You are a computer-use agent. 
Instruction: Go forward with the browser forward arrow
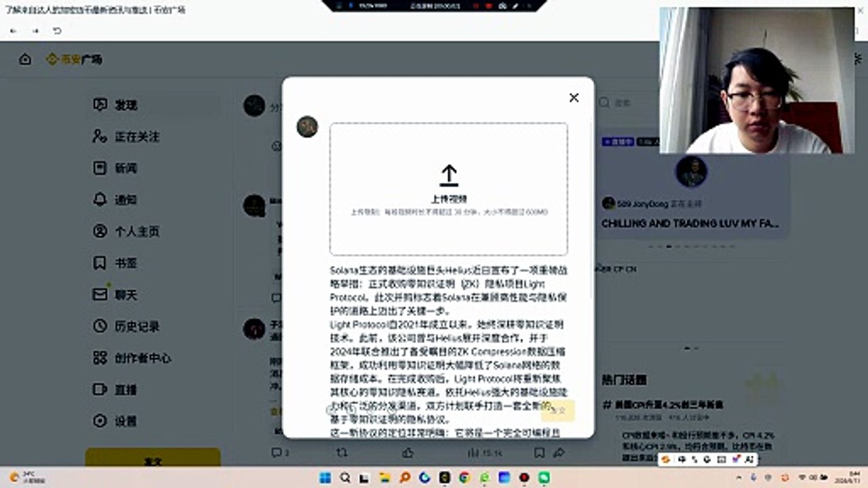tap(35, 31)
